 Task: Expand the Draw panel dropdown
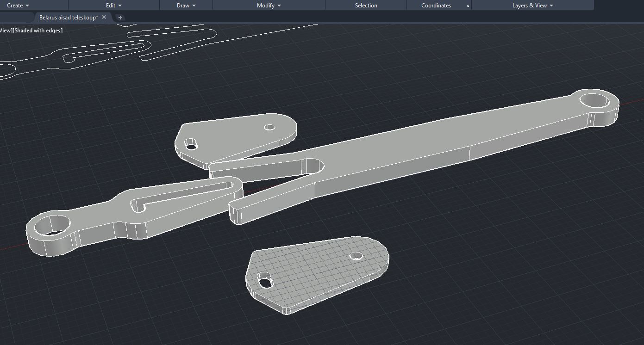186,6
